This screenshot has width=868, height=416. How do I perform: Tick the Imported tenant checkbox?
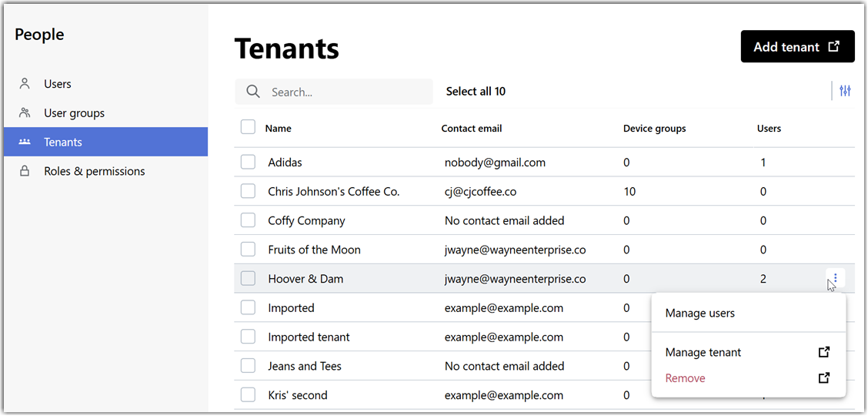tap(248, 337)
